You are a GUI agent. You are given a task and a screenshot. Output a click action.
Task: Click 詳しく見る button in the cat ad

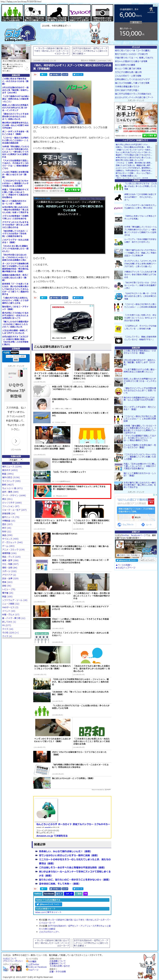point(73,190)
